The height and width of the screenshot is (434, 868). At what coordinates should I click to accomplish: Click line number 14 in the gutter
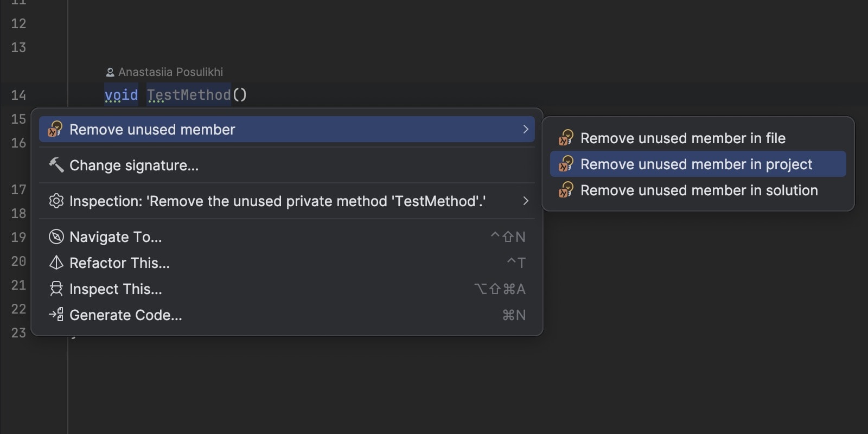[x=18, y=95]
